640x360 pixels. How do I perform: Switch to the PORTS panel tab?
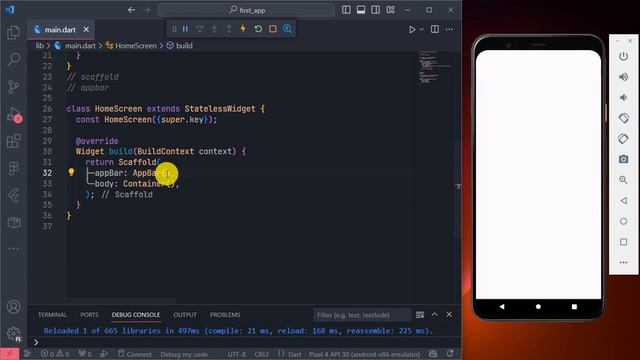[89, 315]
